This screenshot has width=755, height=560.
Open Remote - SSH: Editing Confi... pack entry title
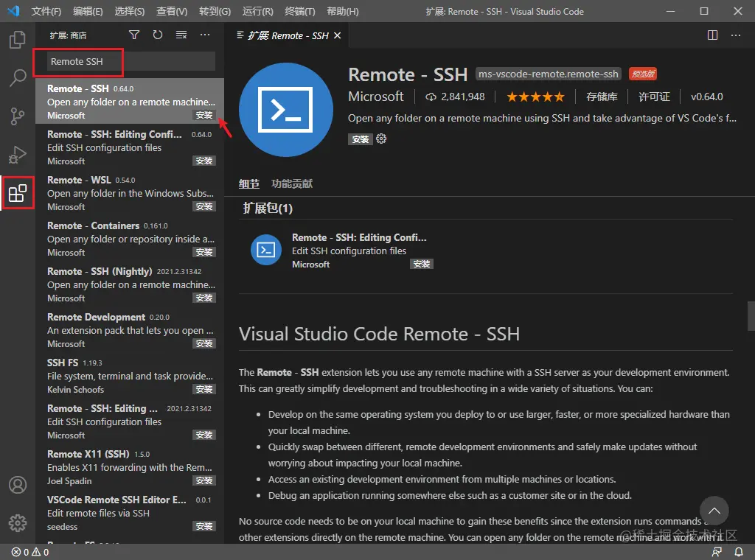point(359,237)
